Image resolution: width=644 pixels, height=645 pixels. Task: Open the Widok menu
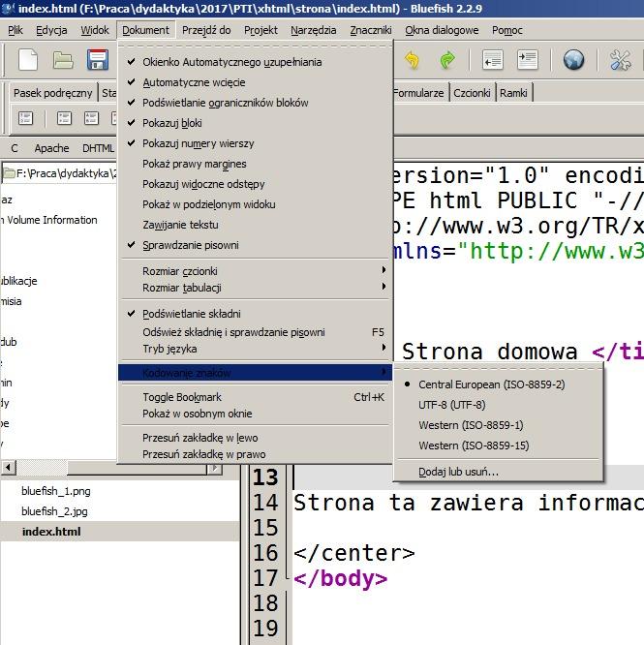click(95, 30)
